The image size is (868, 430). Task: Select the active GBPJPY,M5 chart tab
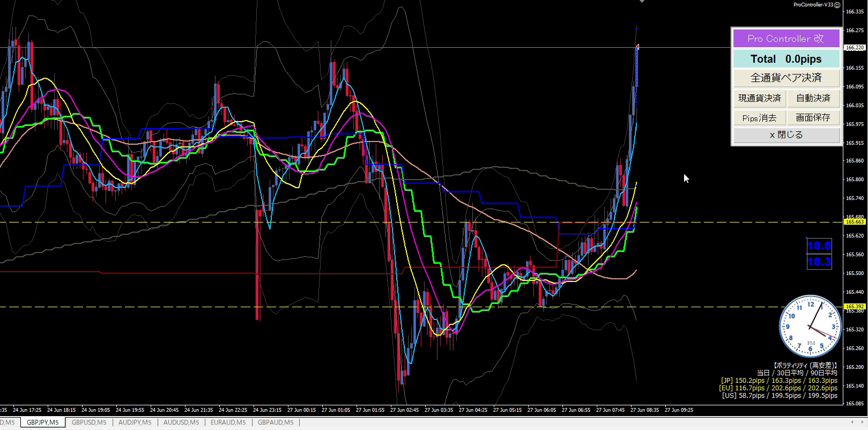coord(43,422)
